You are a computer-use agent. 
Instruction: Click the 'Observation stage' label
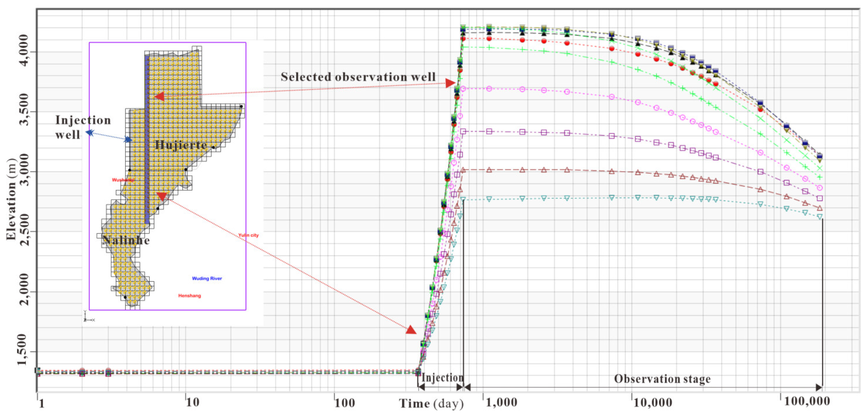[662, 378]
